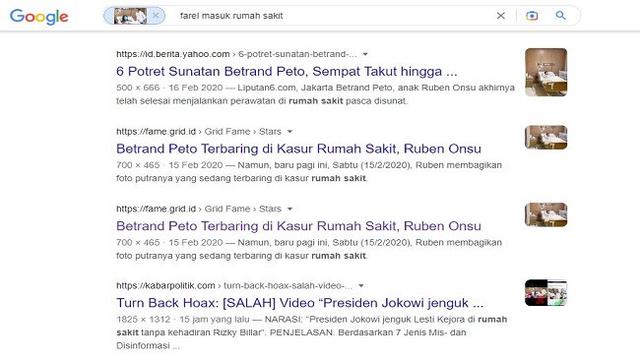Open 'Turn Back Hoax: [SALAH] Video' result

(300, 303)
